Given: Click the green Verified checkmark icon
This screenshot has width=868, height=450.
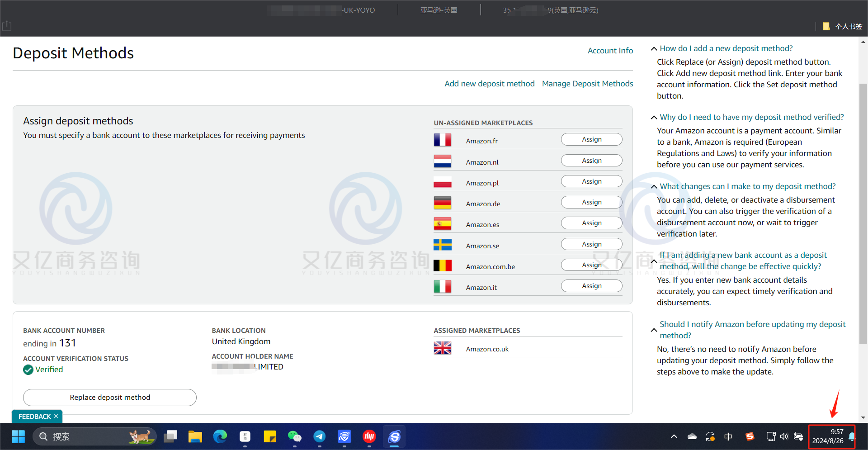Looking at the screenshot, I should (28, 369).
